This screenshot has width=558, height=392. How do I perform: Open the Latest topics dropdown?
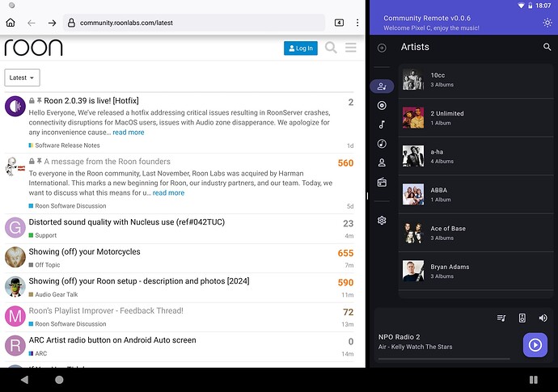pos(22,78)
